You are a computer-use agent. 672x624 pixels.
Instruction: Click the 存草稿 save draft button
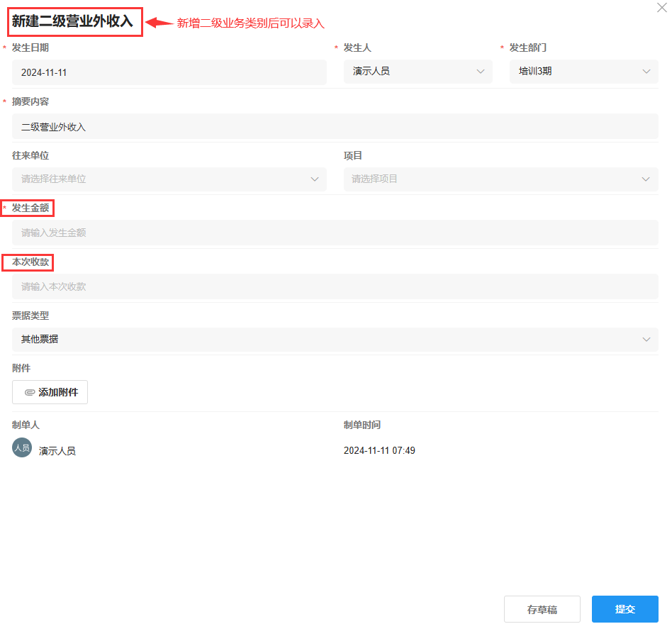pyautogui.click(x=542, y=608)
